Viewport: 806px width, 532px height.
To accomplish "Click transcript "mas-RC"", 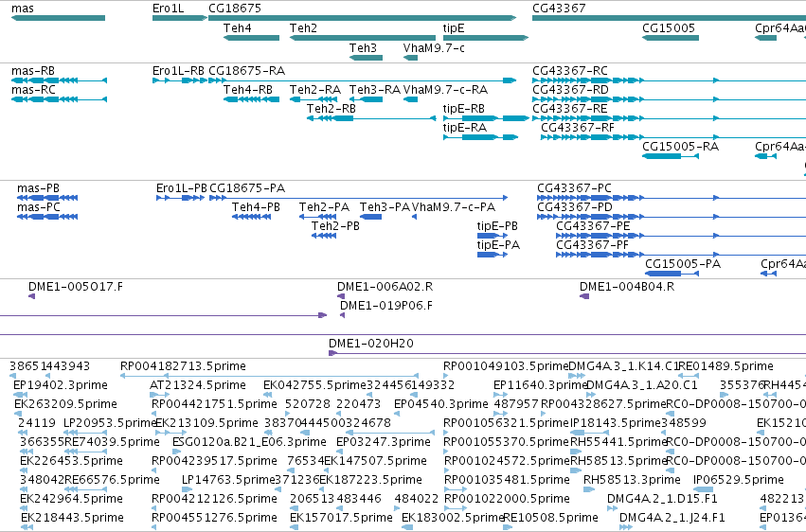I will click(x=33, y=90).
